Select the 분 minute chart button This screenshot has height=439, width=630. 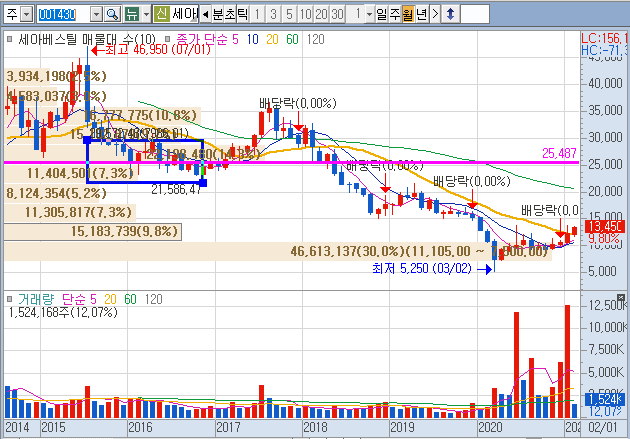click(x=217, y=15)
